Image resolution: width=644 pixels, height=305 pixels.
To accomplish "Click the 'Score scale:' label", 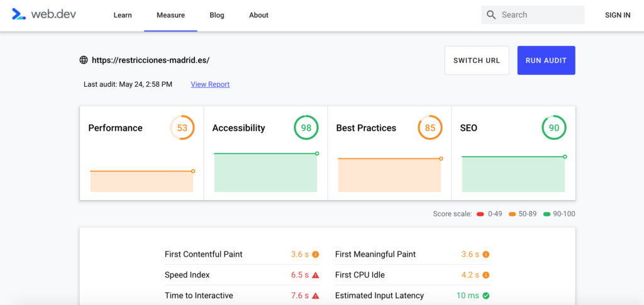I will (453, 214).
